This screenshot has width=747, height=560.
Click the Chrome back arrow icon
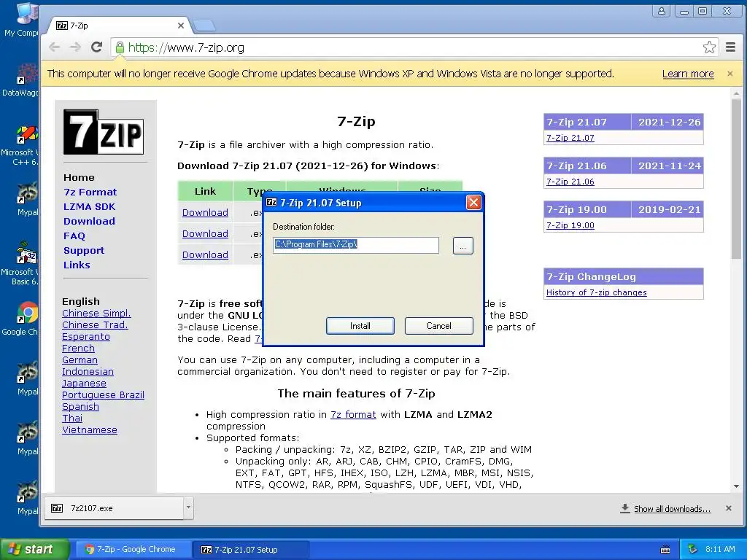click(x=54, y=47)
